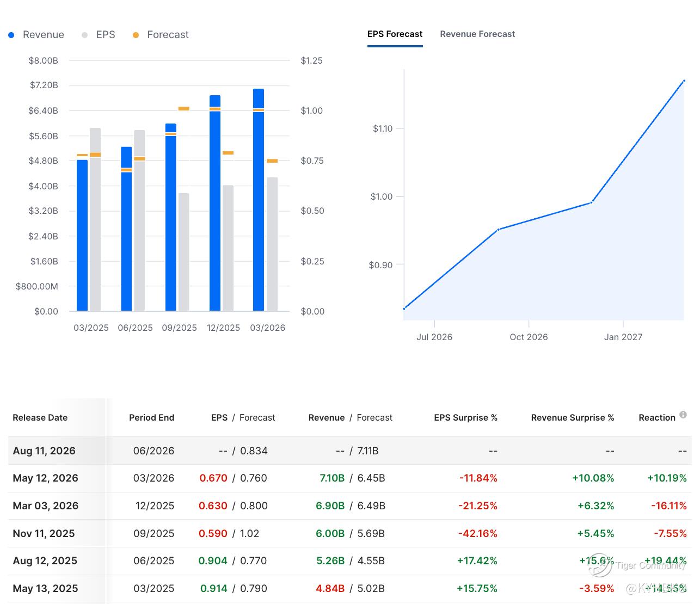The image size is (700, 604).
Task: Click the -7.55% reaction value
Action: 671,533
